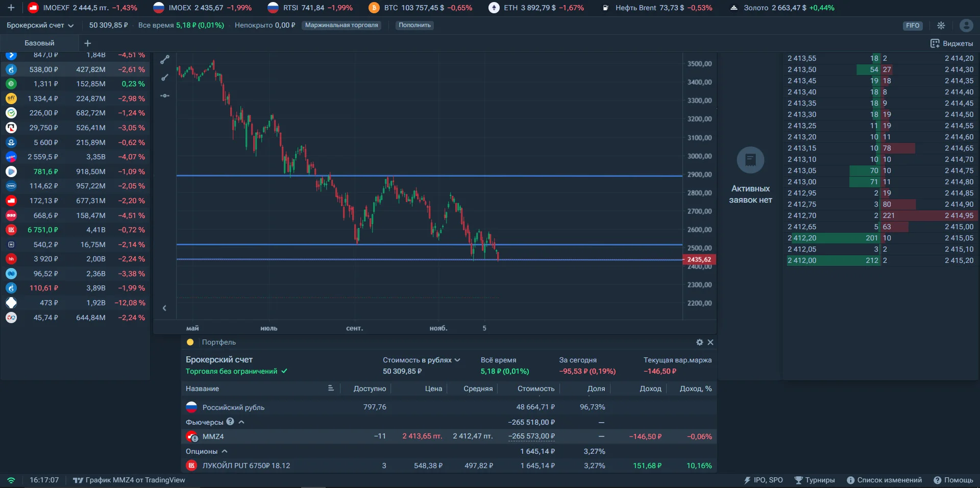This screenshot has width=980, height=488.
Task: Toggle Маржинальная торговля
Action: 341,25
